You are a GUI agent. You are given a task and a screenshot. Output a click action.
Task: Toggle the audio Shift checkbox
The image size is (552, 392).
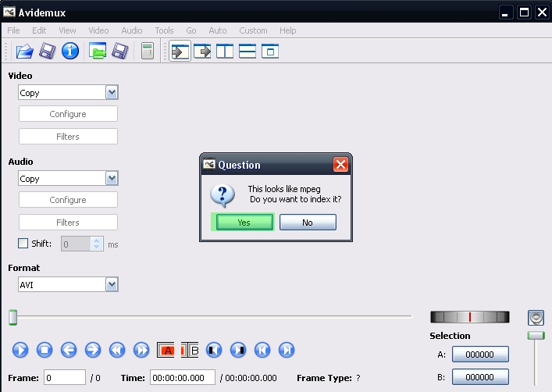tap(23, 244)
